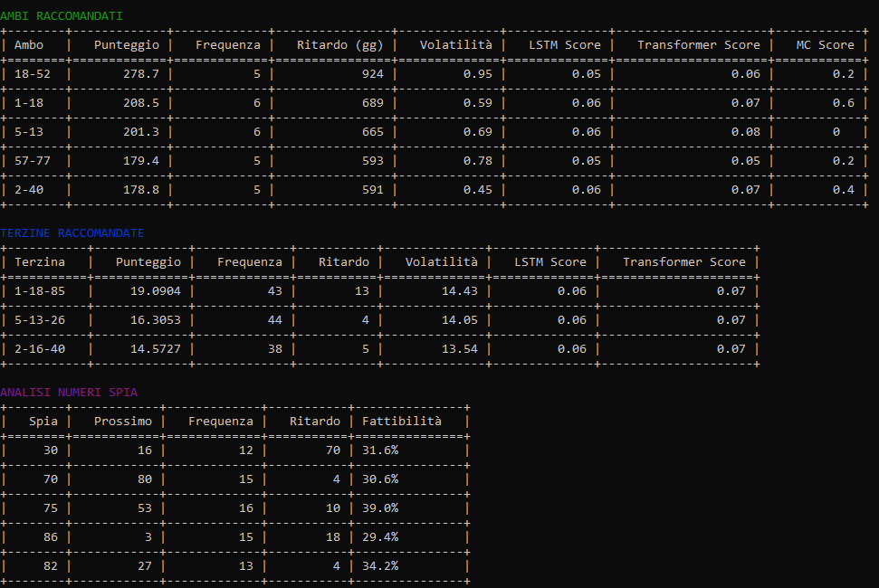Click the MC Score column header
879x588 pixels.
pyautogui.click(x=826, y=45)
